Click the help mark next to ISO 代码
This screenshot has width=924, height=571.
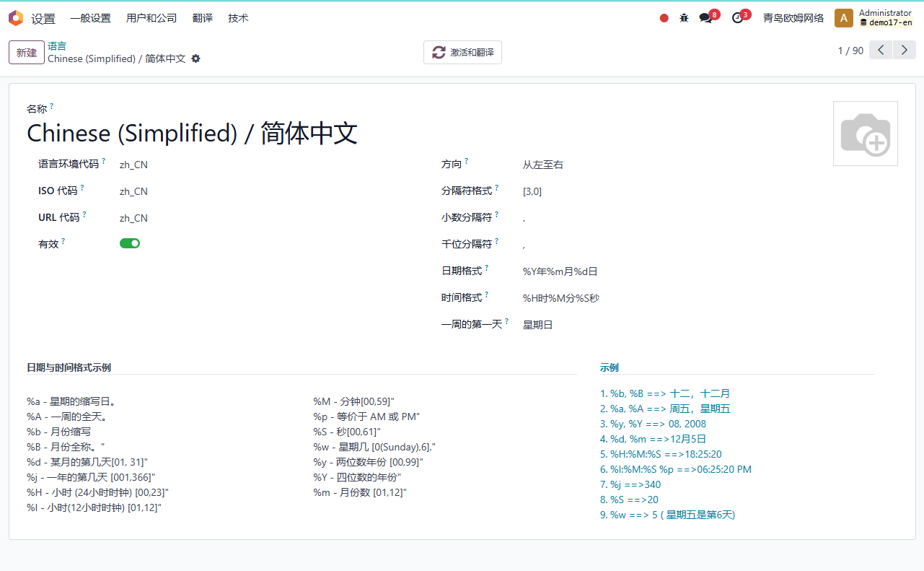(x=82, y=188)
